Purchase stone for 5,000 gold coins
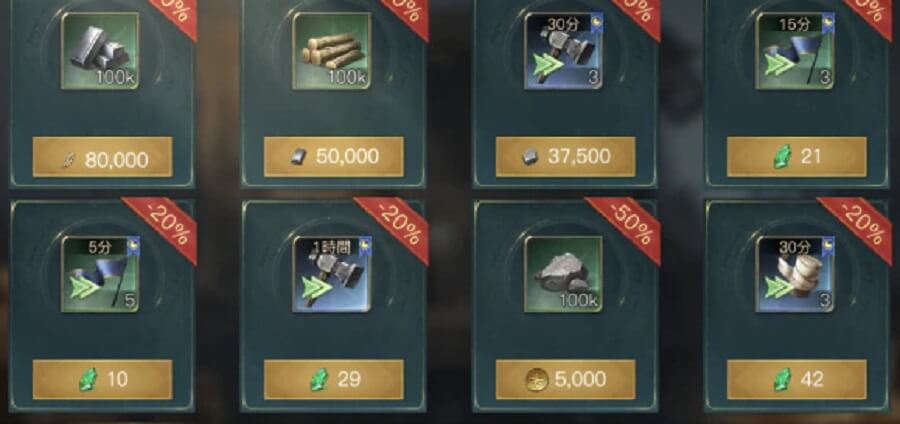900x424 pixels. coord(565,380)
